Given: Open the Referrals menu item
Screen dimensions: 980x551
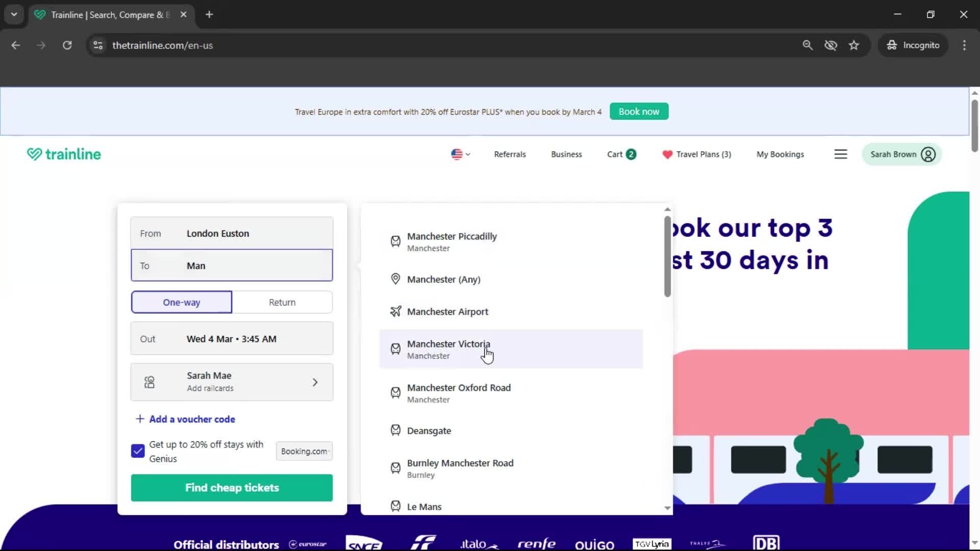Looking at the screenshot, I should pos(509,154).
